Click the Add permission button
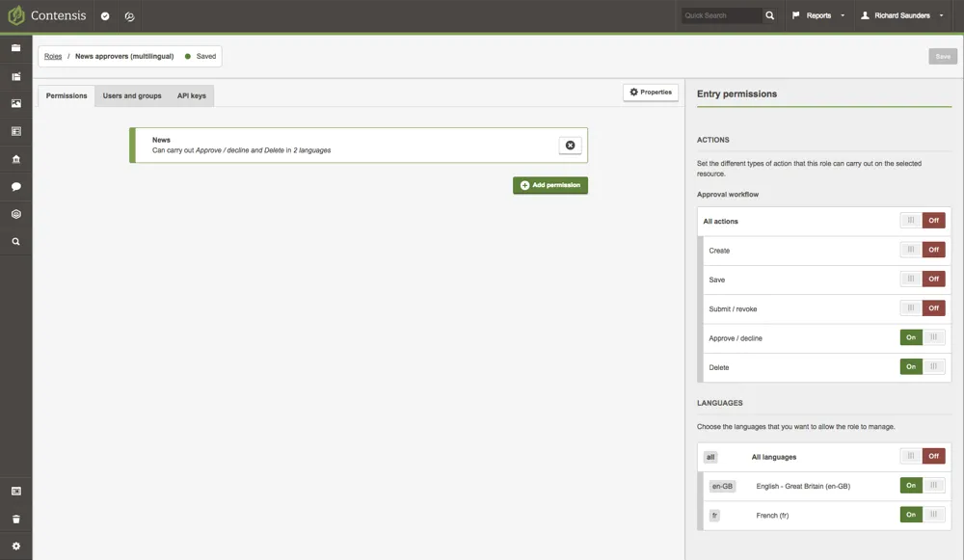The width and height of the screenshot is (964, 560). 550,185
